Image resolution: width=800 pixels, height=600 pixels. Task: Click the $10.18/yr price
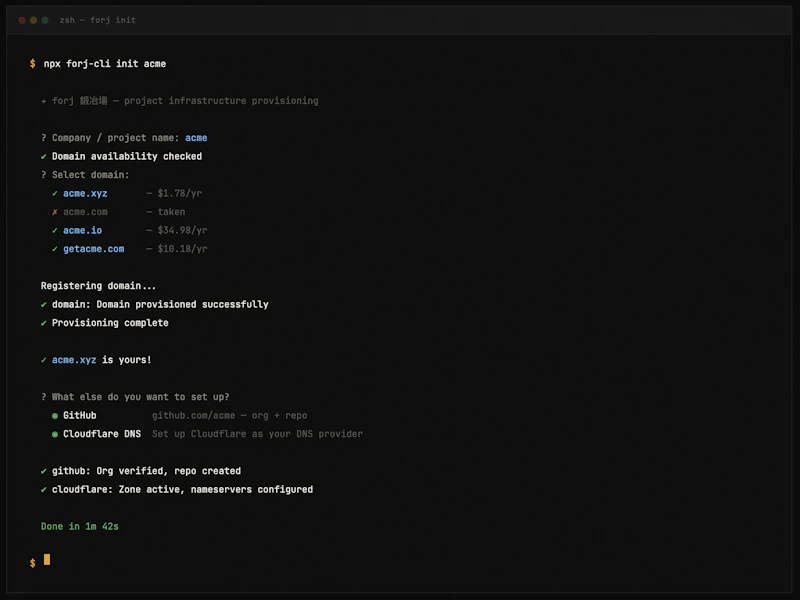(182, 249)
